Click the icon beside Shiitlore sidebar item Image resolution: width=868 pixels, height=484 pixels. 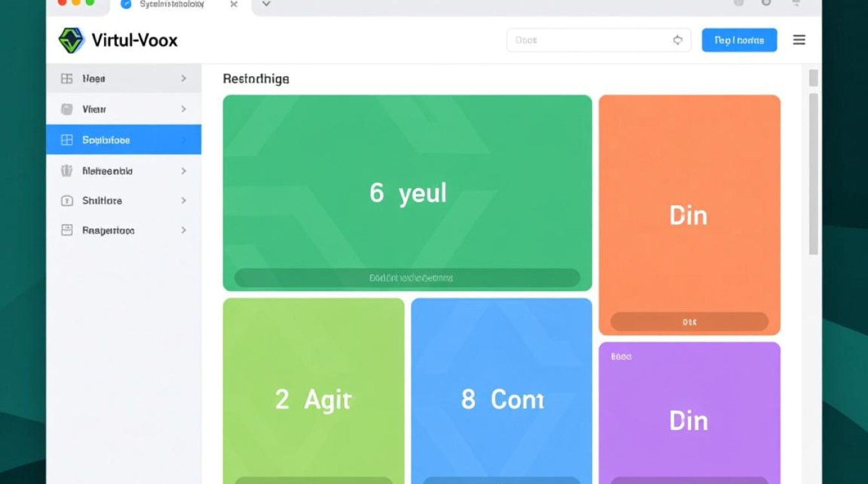pos(67,201)
